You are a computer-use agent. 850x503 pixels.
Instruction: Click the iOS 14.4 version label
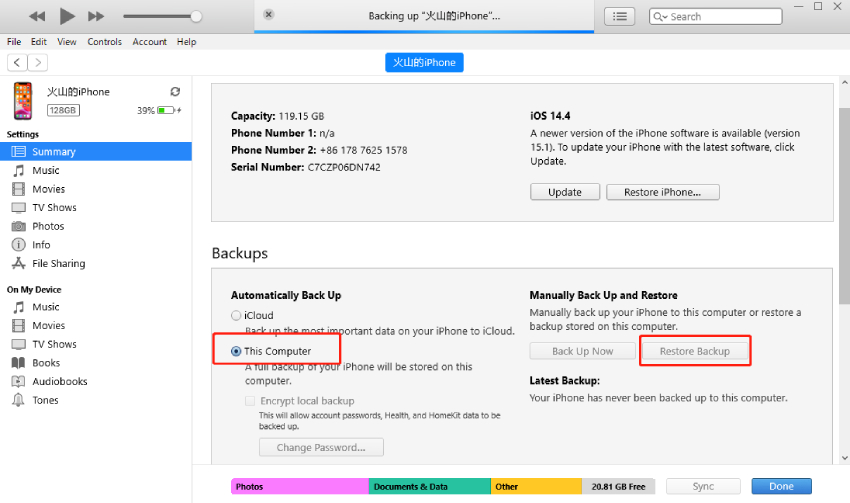[x=550, y=116]
